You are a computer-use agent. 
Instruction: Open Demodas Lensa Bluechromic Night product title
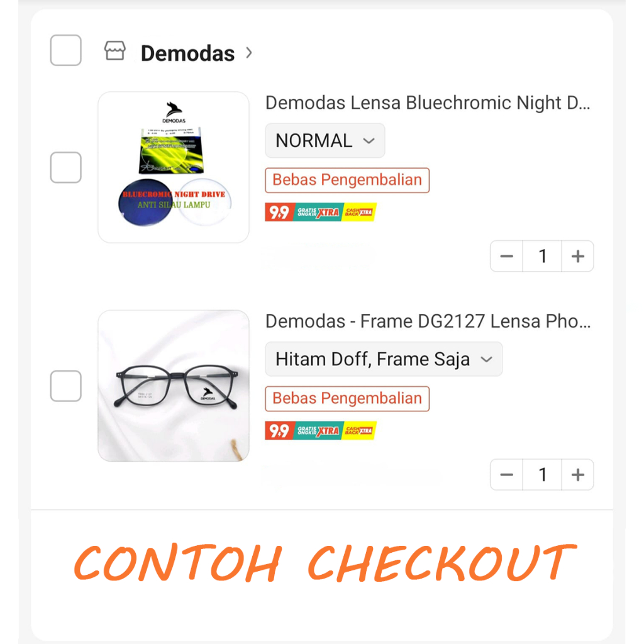[x=428, y=103]
